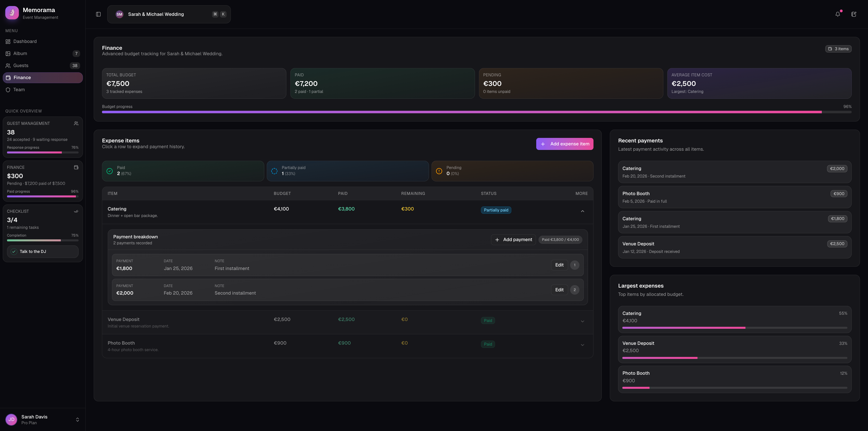Click the Dashboard grid icon

coord(8,41)
